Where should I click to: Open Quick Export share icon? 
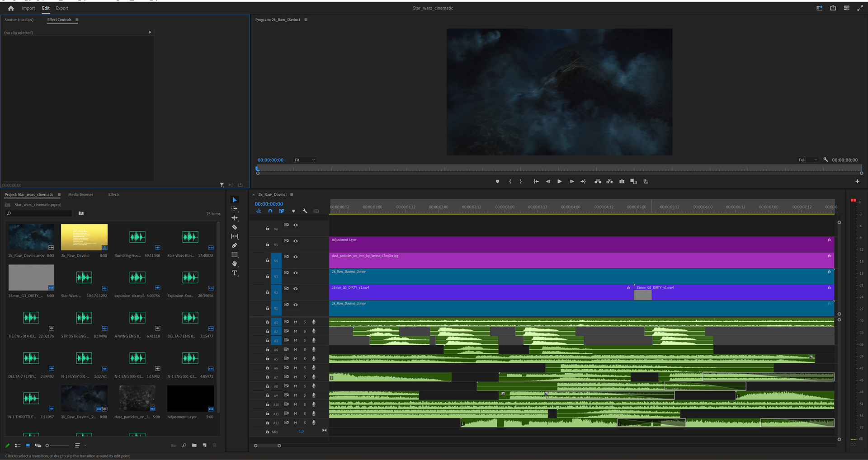[x=833, y=8]
